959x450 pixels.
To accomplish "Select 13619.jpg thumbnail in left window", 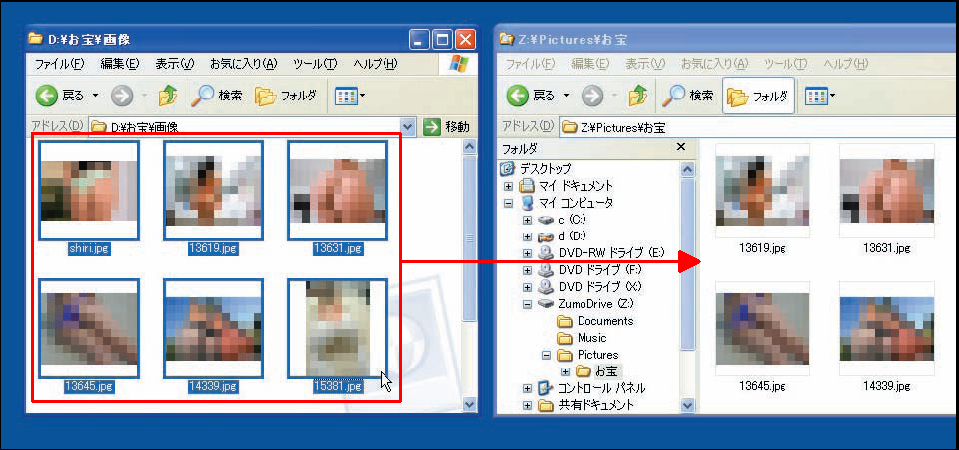I will click(213, 190).
